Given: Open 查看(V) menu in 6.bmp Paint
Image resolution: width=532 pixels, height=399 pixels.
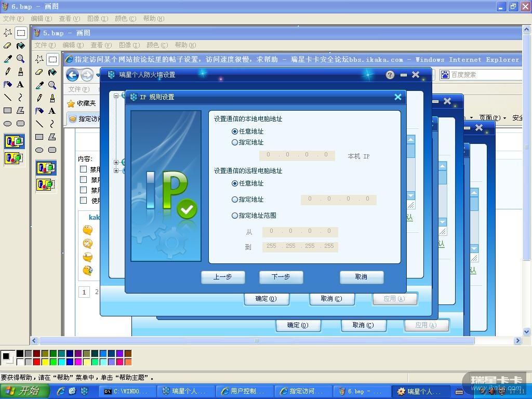Looking at the screenshot, I should point(70,19).
